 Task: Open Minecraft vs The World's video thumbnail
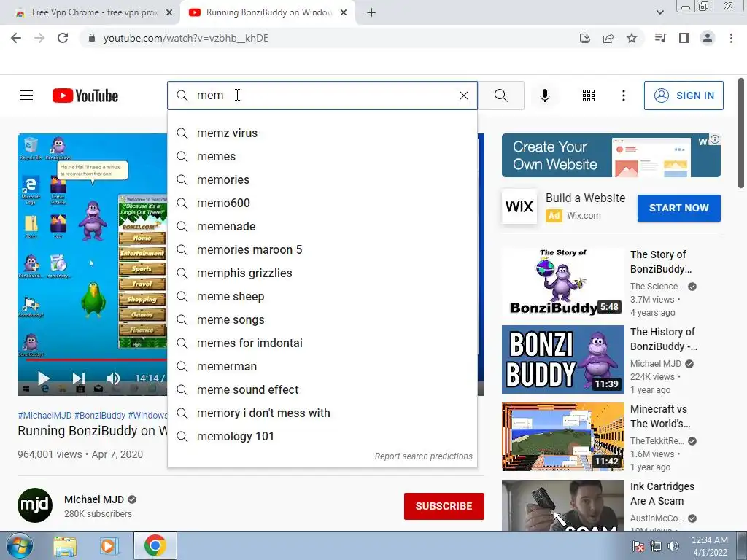coord(562,437)
